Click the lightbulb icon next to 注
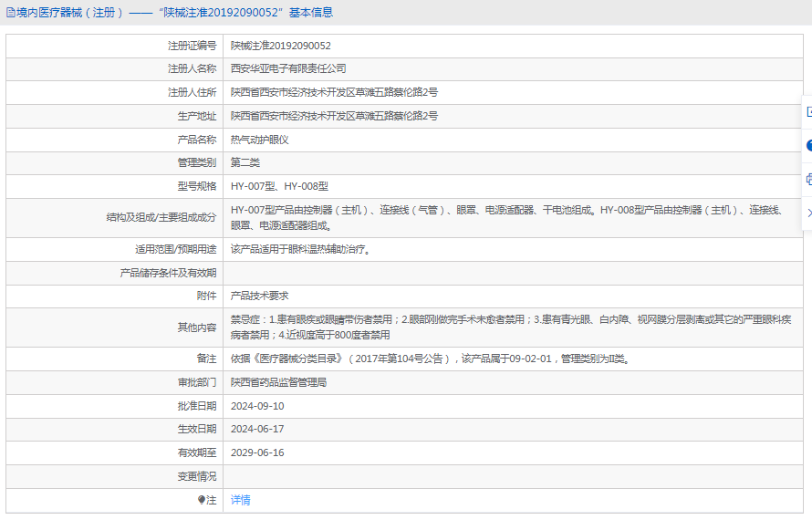 [202, 500]
